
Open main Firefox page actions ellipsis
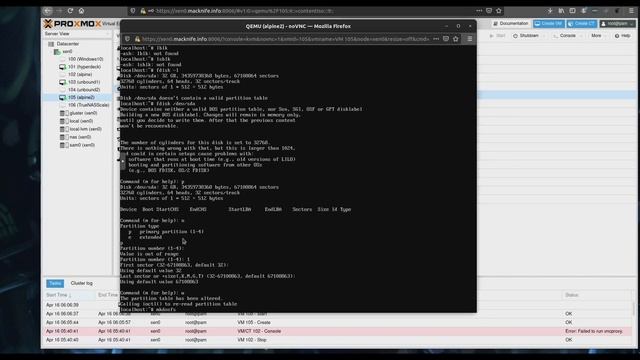[479, 11]
